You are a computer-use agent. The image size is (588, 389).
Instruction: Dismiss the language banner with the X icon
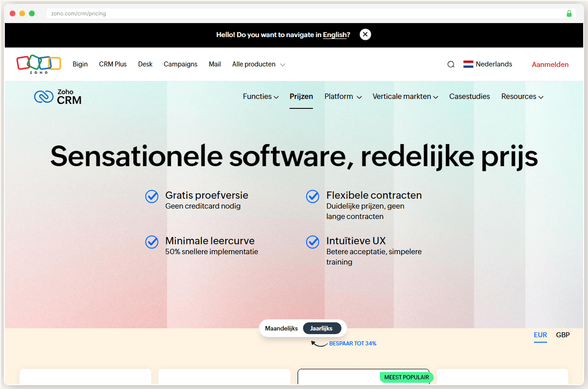365,34
